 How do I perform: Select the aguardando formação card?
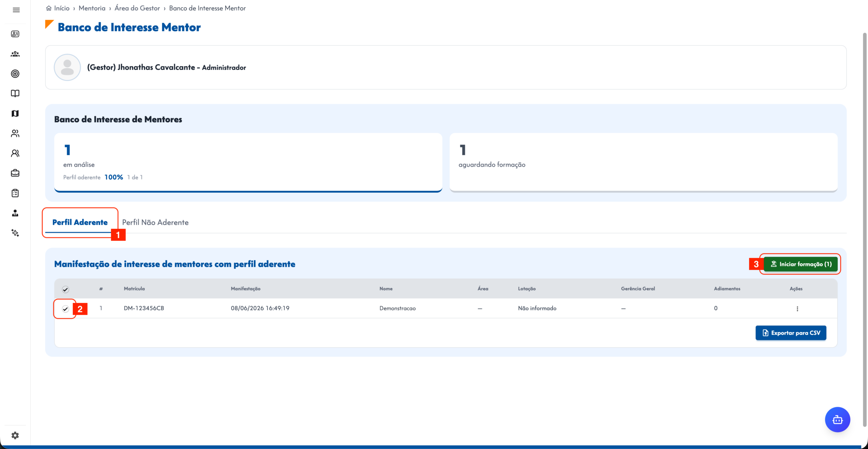[x=644, y=162]
